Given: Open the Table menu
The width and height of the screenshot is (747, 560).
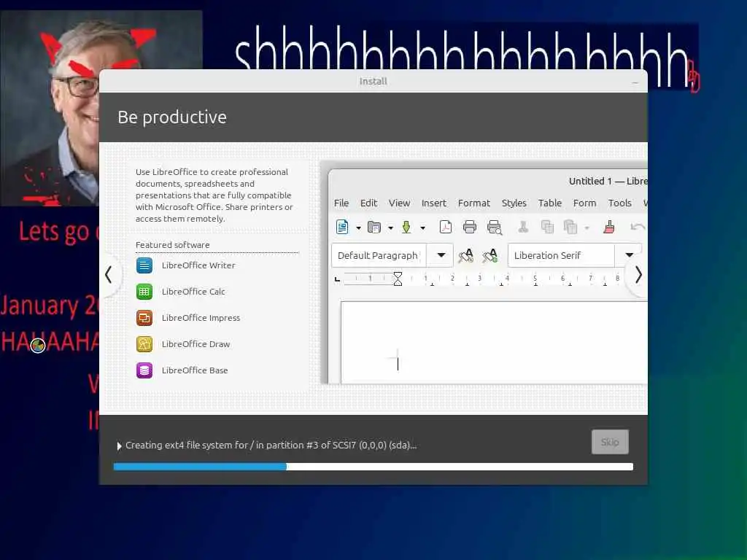Looking at the screenshot, I should 550,203.
